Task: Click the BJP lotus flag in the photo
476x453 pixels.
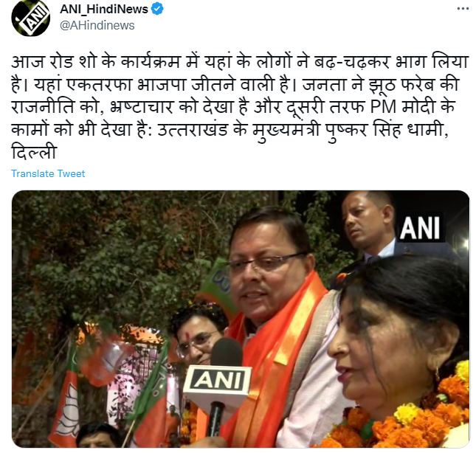Action: click(66, 401)
